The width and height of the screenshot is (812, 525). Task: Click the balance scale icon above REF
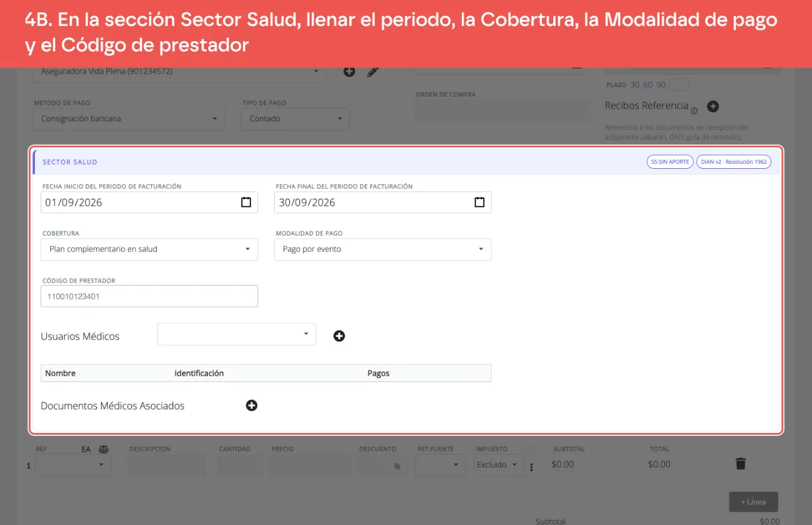(x=103, y=449)
